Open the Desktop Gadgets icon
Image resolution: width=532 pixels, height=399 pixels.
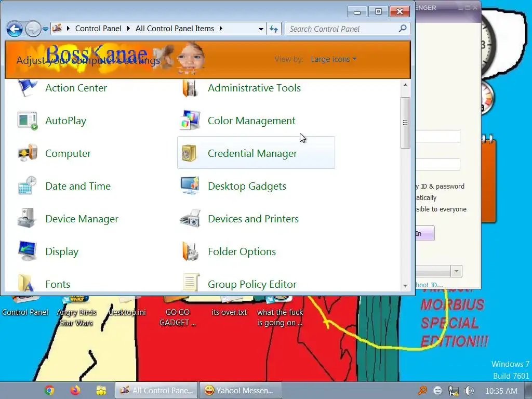pos(190,185)
